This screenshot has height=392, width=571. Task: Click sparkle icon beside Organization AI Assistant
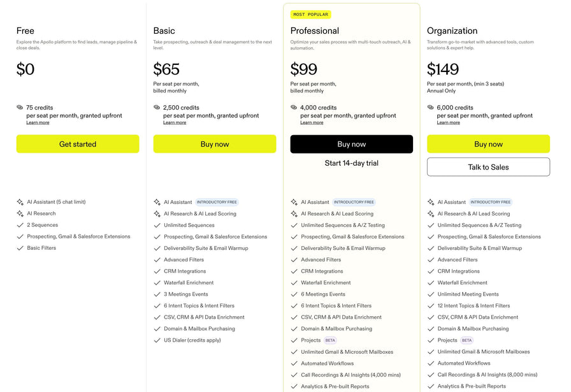click(x=431, y=202)
